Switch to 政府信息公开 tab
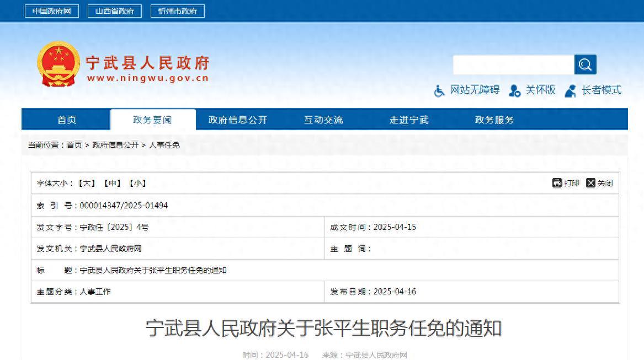Image resolution: width=644 pixels, height=360 pixels. (238, 120)
